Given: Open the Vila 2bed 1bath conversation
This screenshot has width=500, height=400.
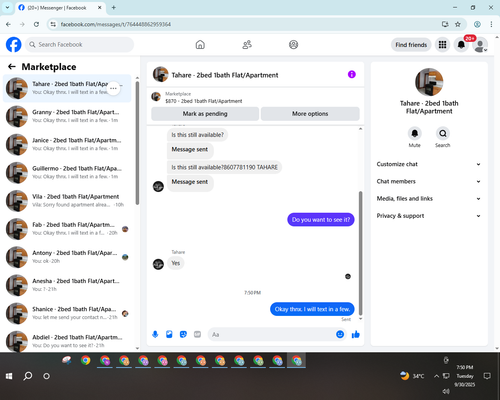Looking at the screenshot, I should (67, 201).
